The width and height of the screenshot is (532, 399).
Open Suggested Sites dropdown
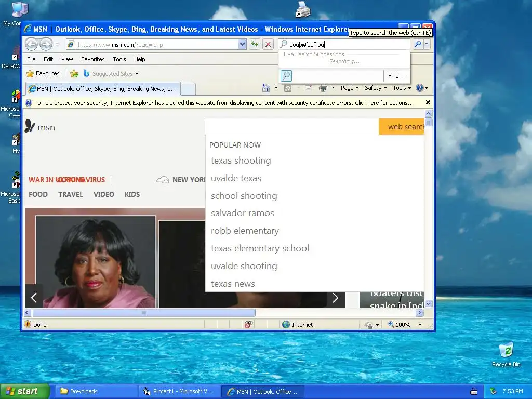(111, 74)
